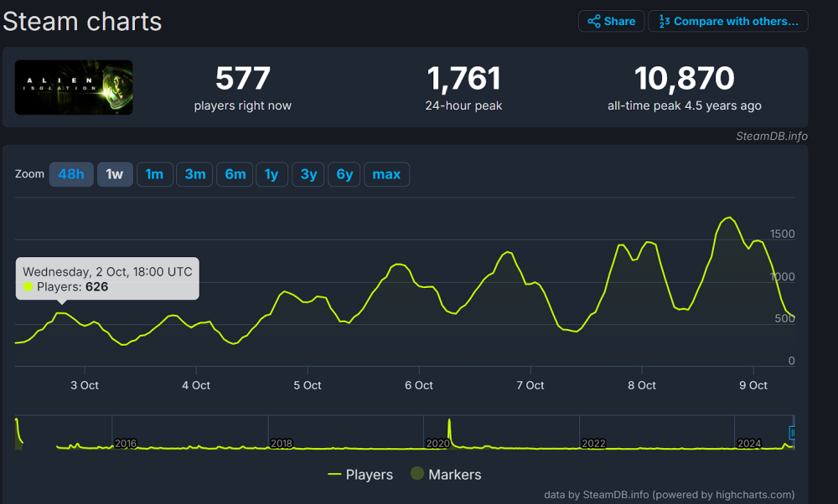
Task: Set chart zoom to 3m
Action: 195,174
